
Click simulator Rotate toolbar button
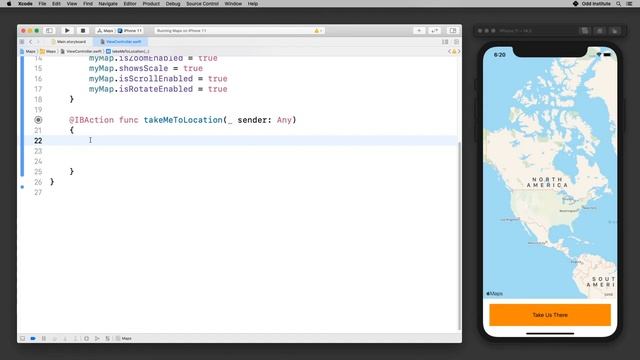pos(615,31)
